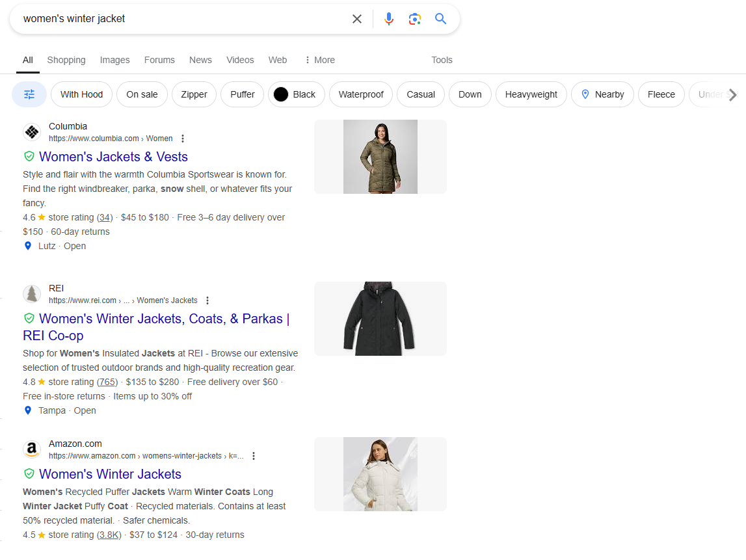This screenshot has height=560, width=746.
Task: Switch to the Images tab
Action: coord(114,60)
